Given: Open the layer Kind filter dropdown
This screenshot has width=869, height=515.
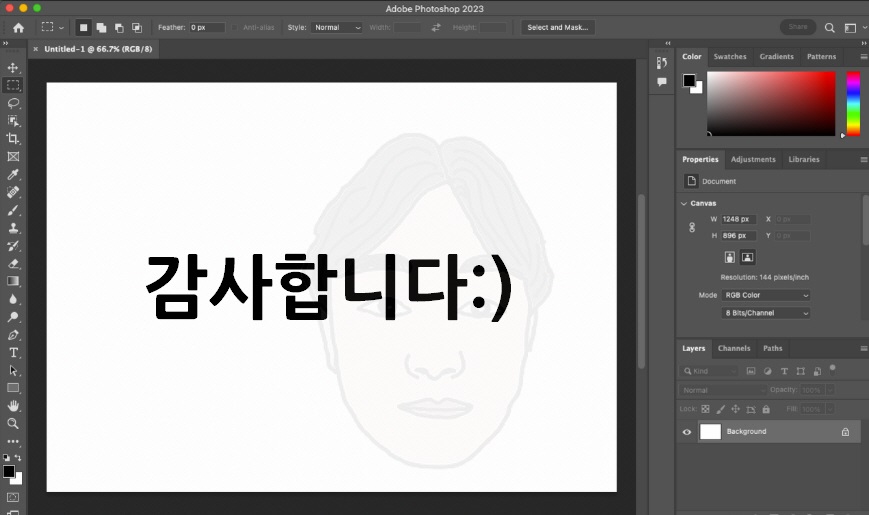Looking at the screenshot, I should [x=709, y=371].
